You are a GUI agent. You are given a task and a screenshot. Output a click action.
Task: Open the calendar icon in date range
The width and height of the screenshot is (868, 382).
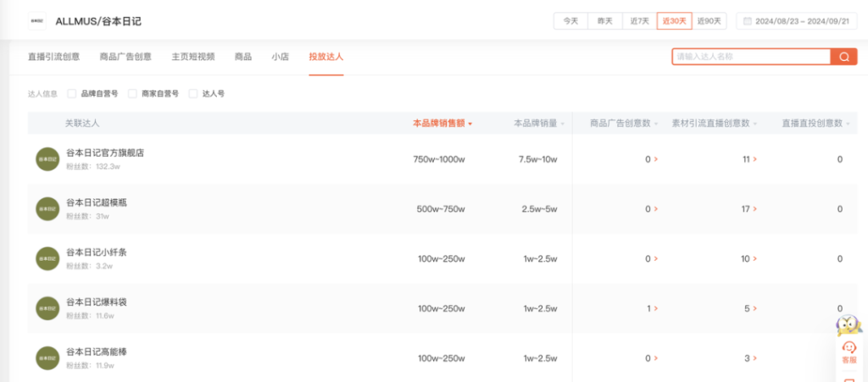(x=748, y=21)
